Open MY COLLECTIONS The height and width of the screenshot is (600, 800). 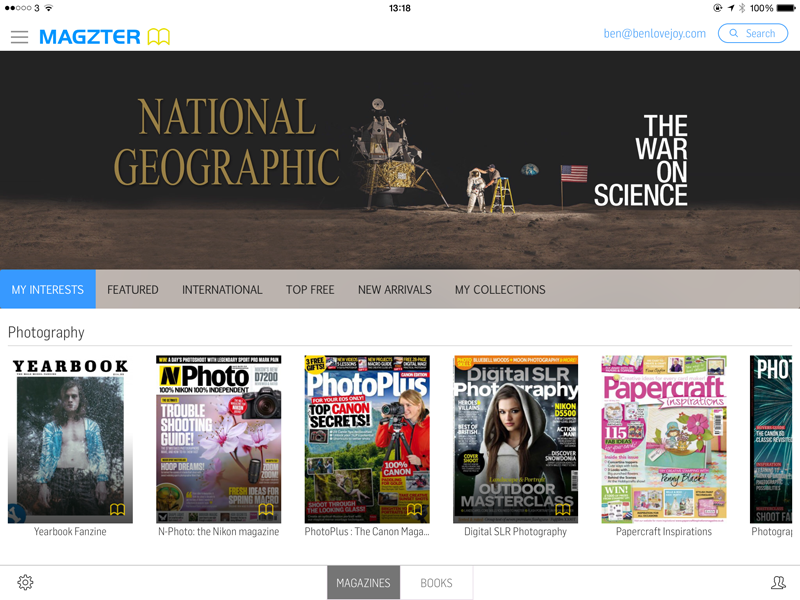tap(500, 289)
